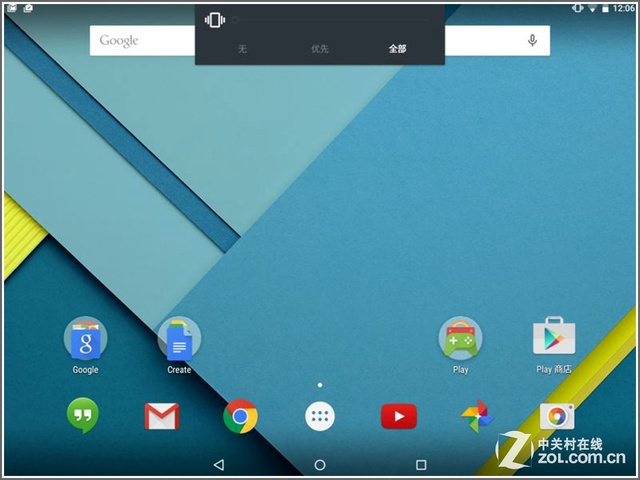Tap the mail notification icon in status bar

tap(12, 8)
